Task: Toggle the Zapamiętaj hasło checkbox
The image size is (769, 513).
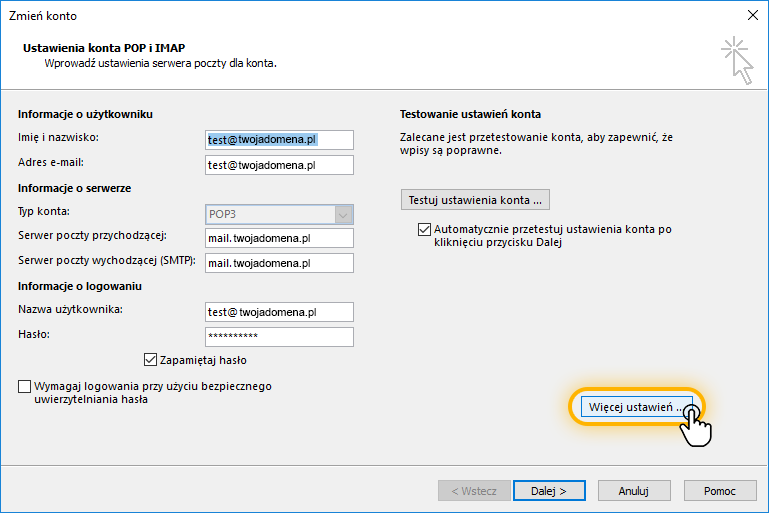Action: click(150, 360)
